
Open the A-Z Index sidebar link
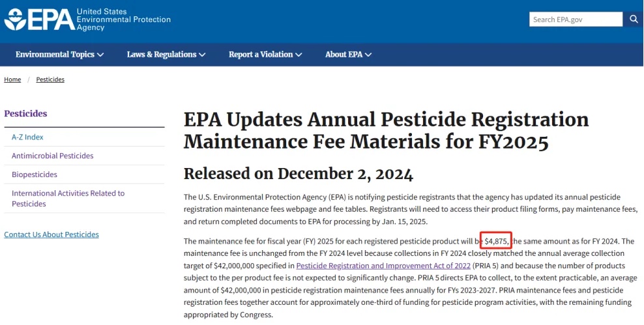coord(27,137)
